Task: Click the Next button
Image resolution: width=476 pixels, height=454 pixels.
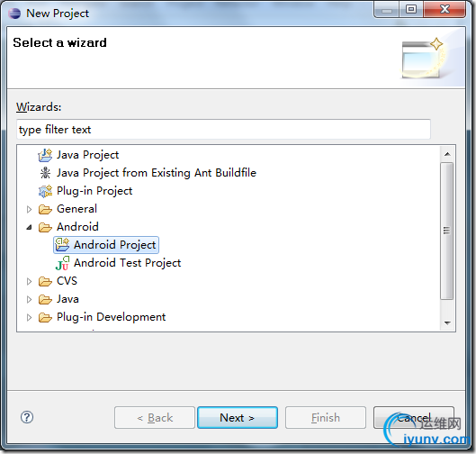Action: [x=238, y=418]
